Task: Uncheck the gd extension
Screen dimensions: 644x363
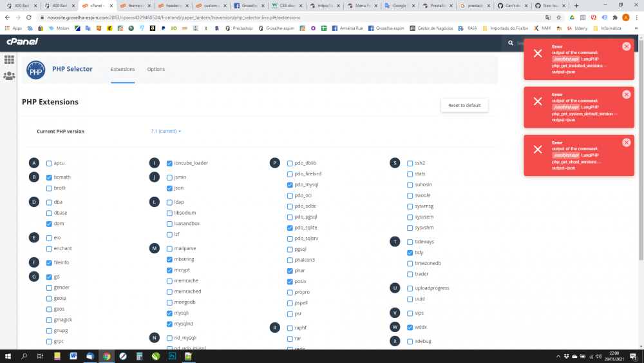Action: (x=50, y=277)
